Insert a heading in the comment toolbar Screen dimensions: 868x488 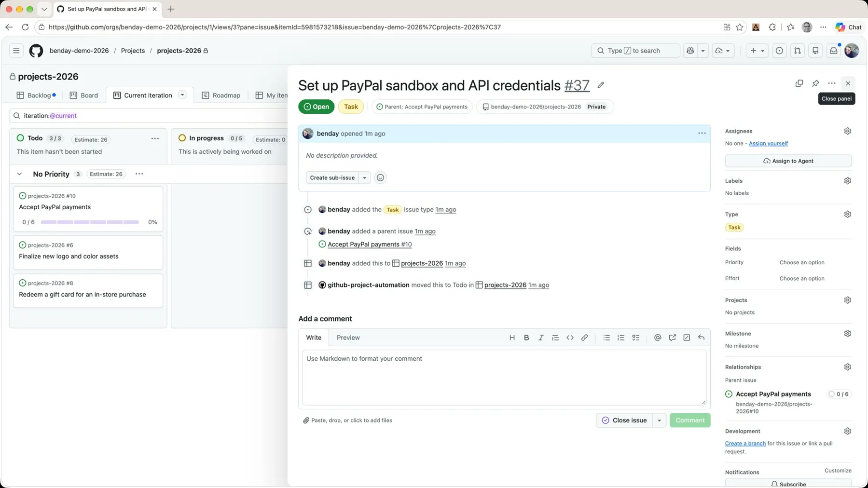pyautogui.click(x=512, y=338)
